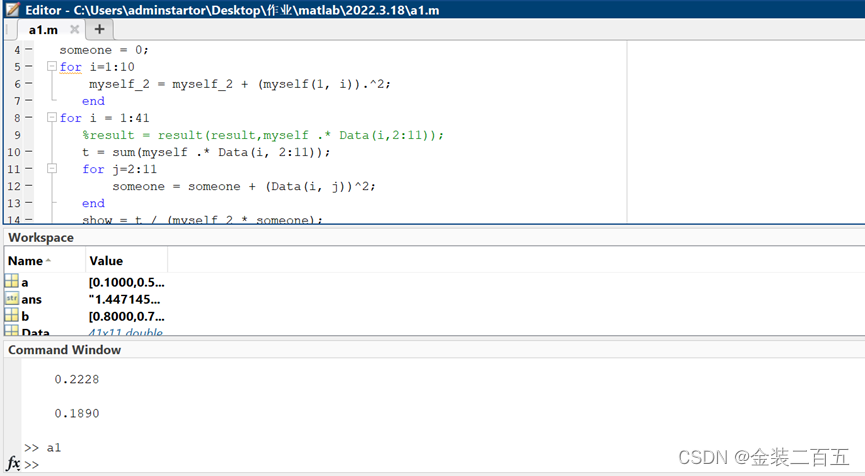This screenshot has width=865, height=476.
Task: Click the Command Window panel title
Action: point(65,350)
